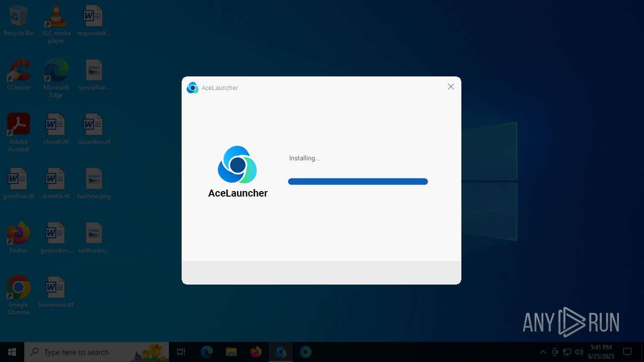Click the volume speaker tray icon
Image resolution: width=644 pixels, height=362 pixels.
click(579, 352)
